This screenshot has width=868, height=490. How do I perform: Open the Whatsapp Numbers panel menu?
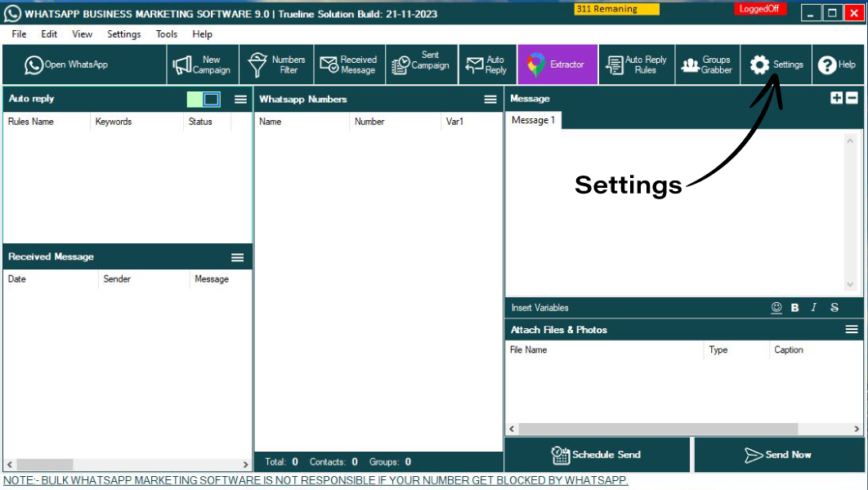coord(490,100)
